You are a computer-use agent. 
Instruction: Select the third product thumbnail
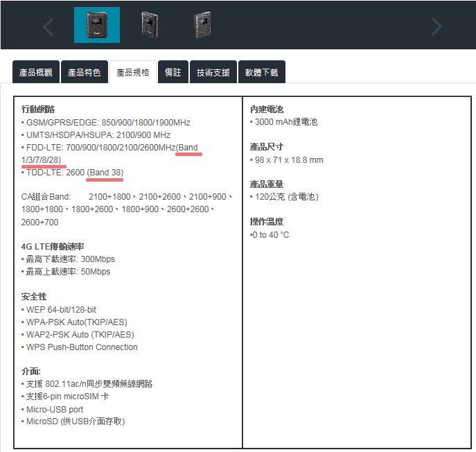point(202,25)
